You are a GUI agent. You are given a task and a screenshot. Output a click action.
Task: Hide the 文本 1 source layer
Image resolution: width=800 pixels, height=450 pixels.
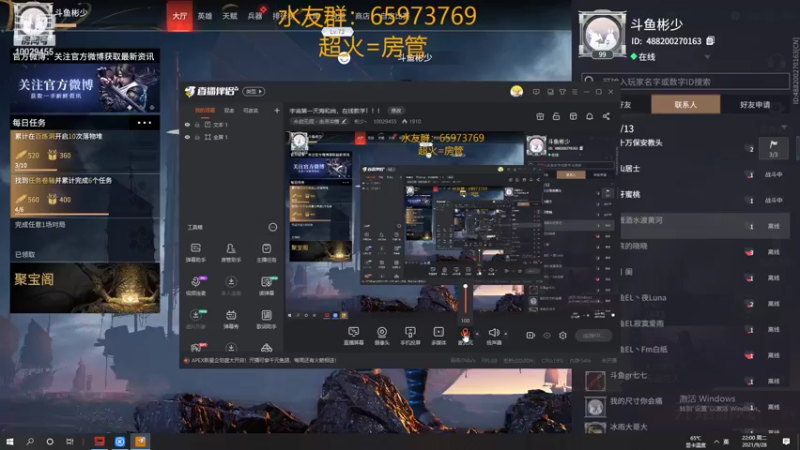pos(187,124)
